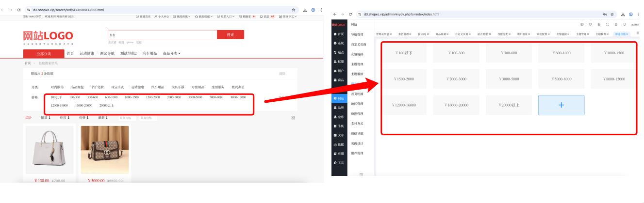Sort products by 热度
This screenshot has width=644, height=203.
tap(65, 118)
